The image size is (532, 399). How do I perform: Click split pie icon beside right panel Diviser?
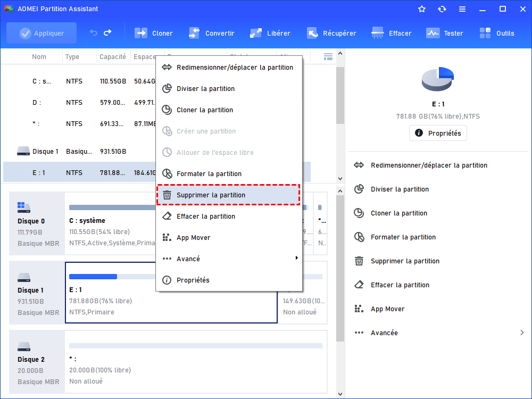coord(359,189)
